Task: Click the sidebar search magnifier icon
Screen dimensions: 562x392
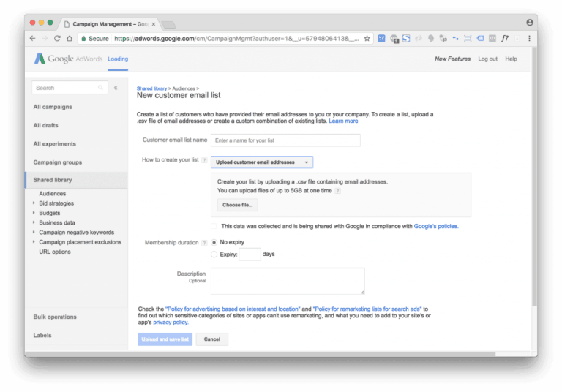Action: point(100,88)
